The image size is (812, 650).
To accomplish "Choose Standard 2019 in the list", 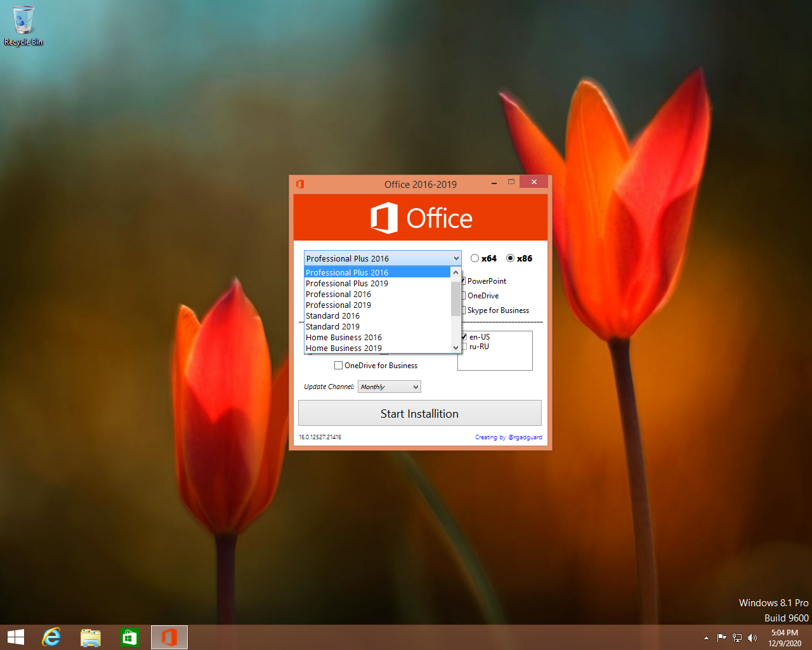I will click(x=377, y=326).
